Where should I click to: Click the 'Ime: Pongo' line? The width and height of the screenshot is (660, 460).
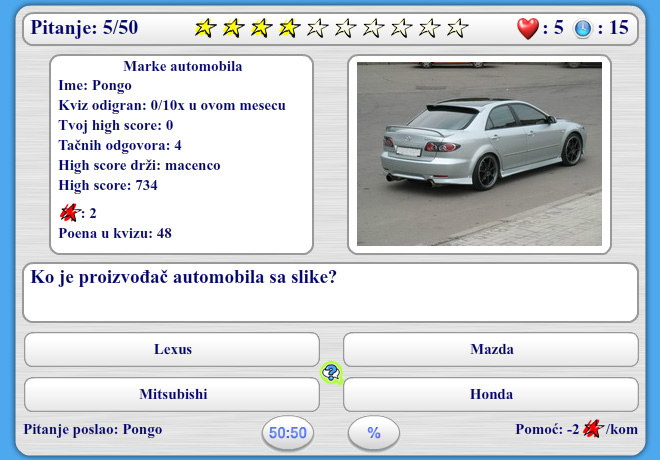tap(95, 86)
